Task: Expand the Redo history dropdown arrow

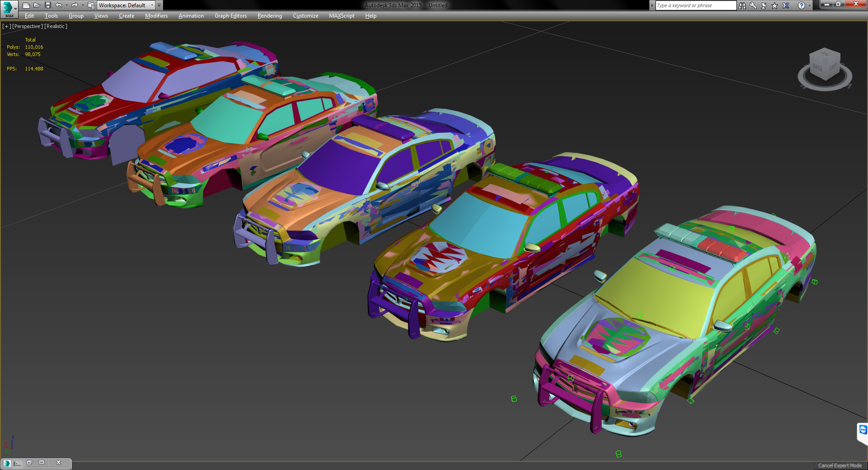Action: tap(82, 5)
